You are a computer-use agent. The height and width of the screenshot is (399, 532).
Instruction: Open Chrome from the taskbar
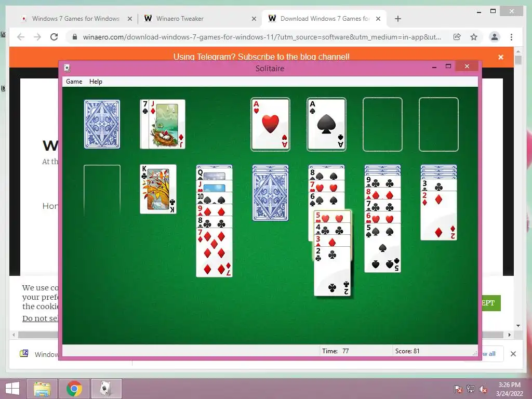tap(74, 389)
